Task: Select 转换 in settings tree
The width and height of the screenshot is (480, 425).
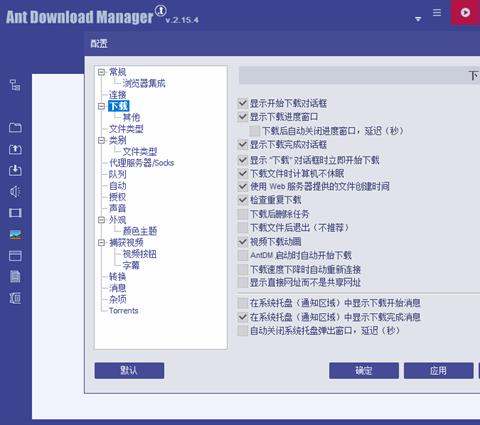Action: coord(118,277)
